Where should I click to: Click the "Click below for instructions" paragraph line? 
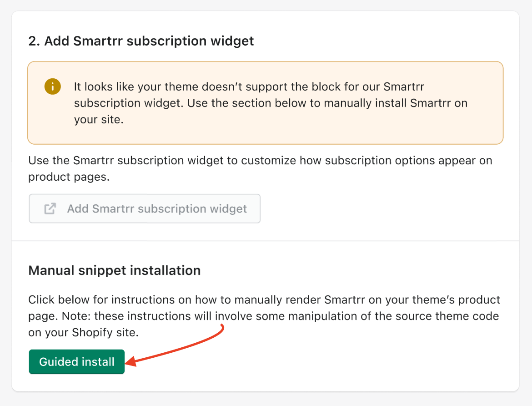coord(264,300)
